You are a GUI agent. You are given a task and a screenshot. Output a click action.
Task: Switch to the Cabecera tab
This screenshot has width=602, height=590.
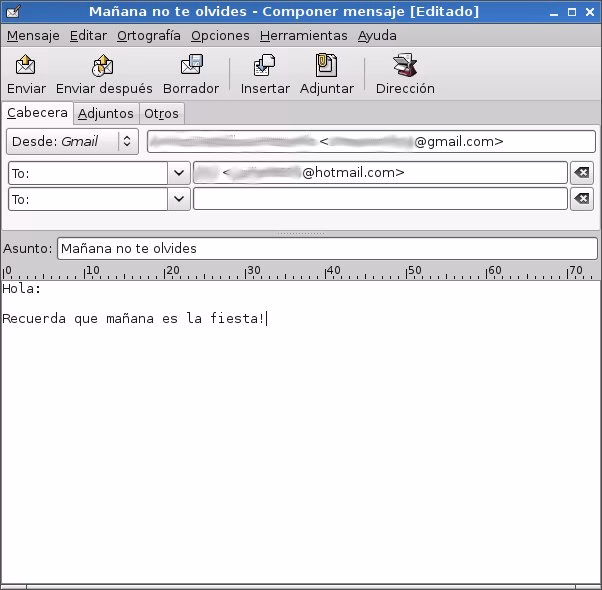37,113
